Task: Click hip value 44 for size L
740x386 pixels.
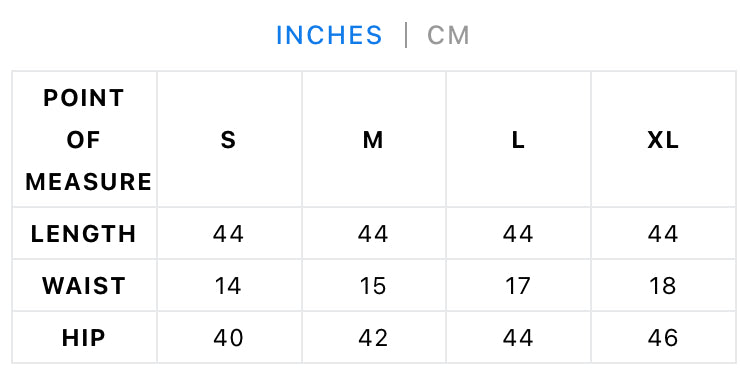Action: point(518,338)
